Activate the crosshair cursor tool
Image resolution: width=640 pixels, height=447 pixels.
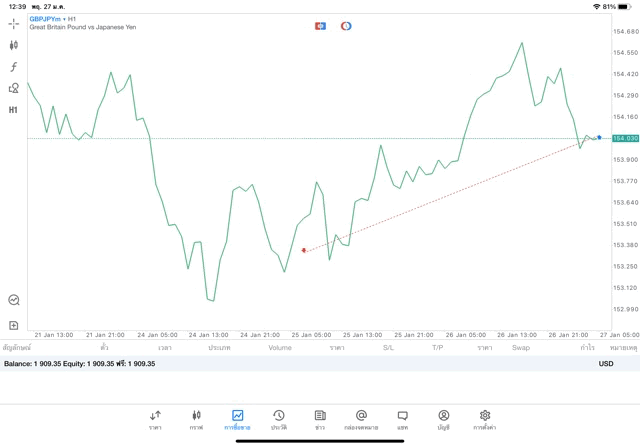[x=14, y=22]
